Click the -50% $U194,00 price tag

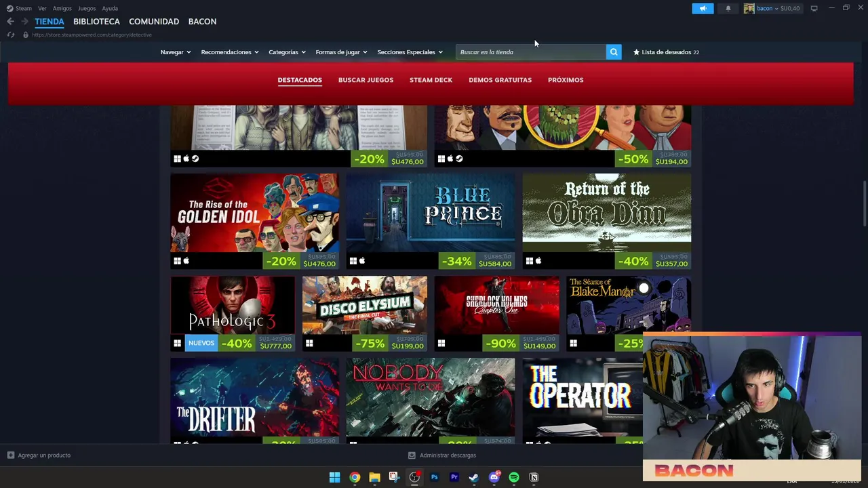[653, 159]
